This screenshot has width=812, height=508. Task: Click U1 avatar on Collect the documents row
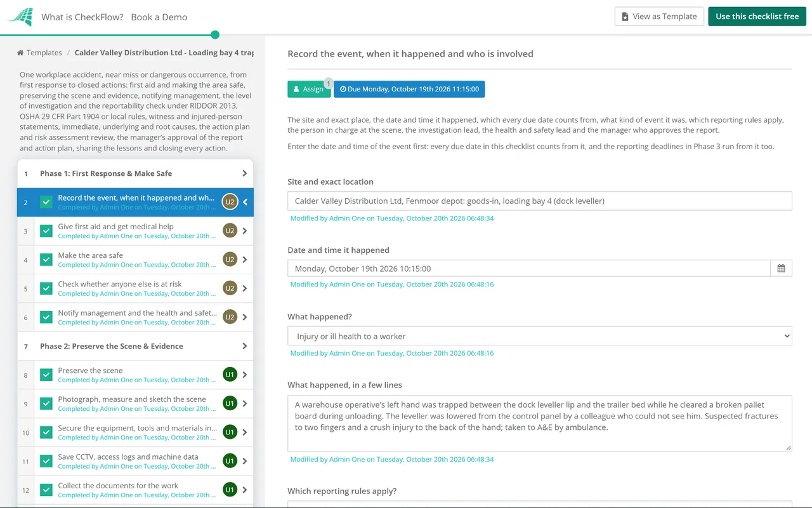pyautogui.click(x=230, y=490)
